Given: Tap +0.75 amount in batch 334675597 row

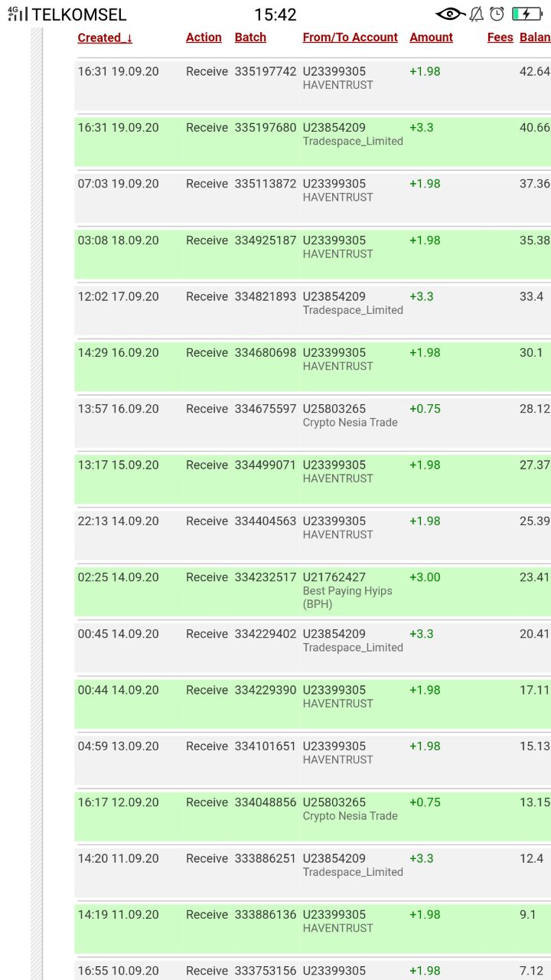Looking at the screenshot, I should pos(425,409).
